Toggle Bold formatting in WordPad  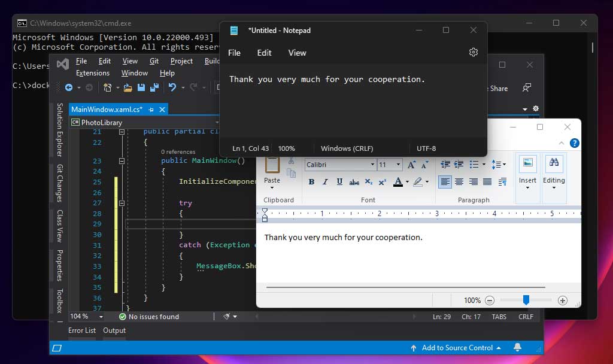[x=311, y=182]
